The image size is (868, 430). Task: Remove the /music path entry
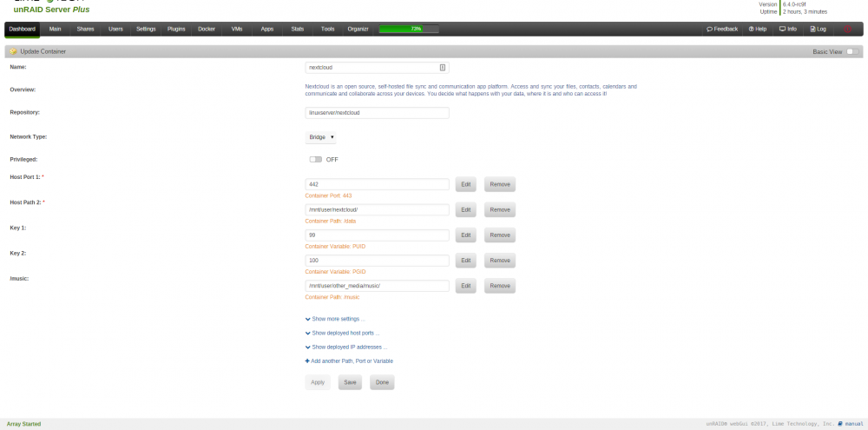point(500,286)
